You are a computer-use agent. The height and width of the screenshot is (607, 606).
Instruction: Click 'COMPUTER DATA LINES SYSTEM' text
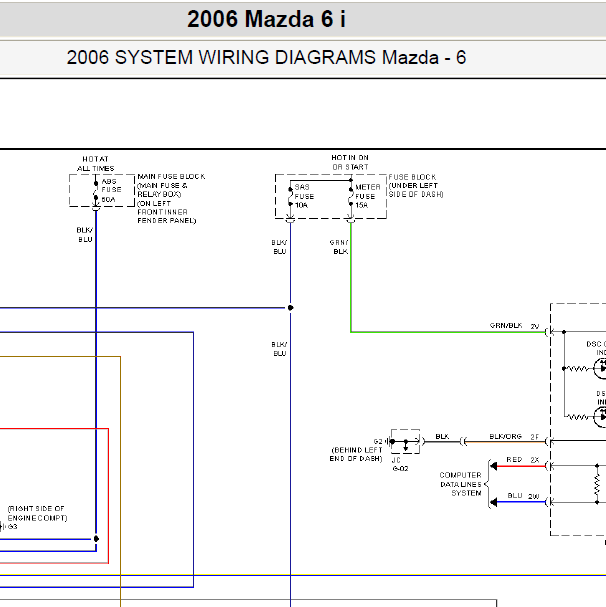[460, 484]
